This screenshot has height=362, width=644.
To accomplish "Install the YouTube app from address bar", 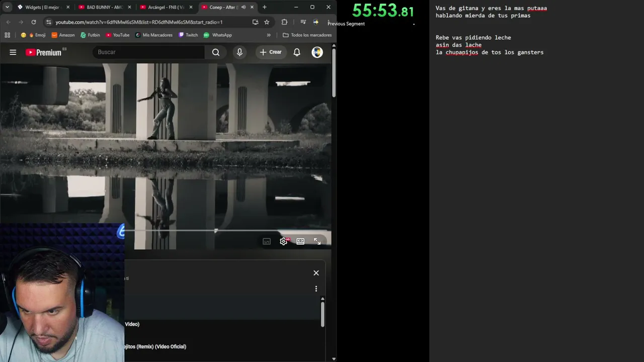I will click(x=255, y=22).
